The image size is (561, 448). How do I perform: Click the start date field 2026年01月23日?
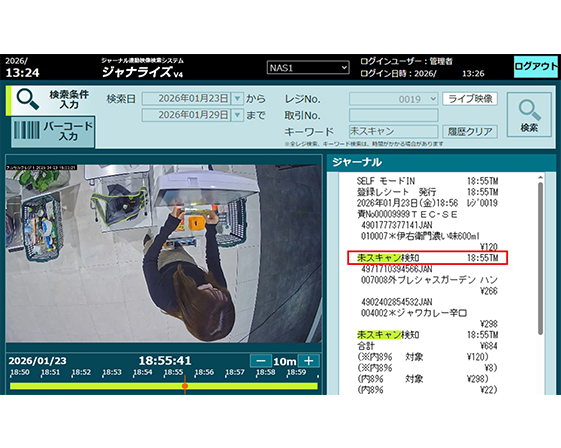[187, 98]
